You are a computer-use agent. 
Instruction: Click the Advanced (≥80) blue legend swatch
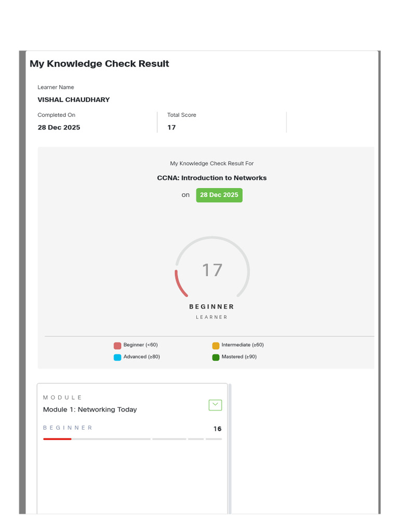tap(117, 357)
